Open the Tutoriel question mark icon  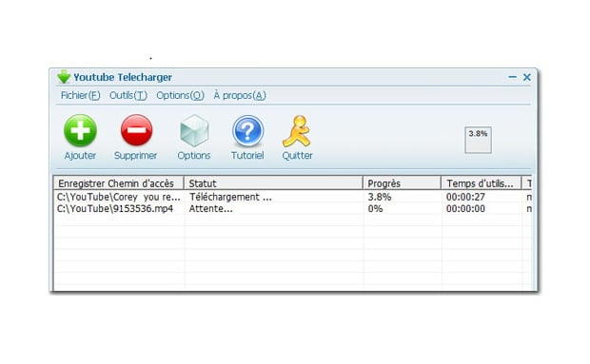(x=247, y=131)
